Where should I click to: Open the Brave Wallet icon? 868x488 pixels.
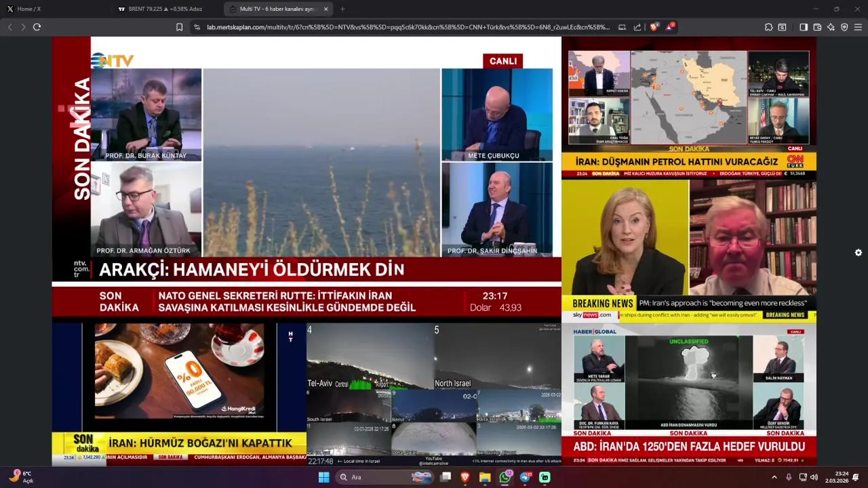817,27
